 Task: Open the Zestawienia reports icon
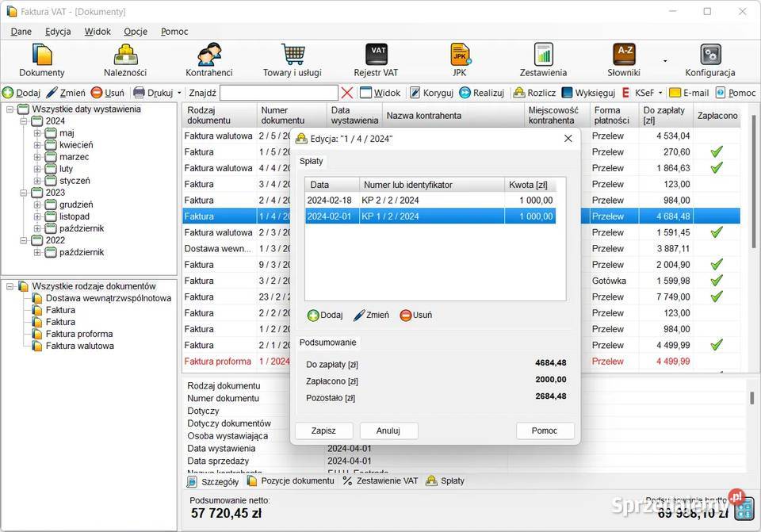(543, 55)
